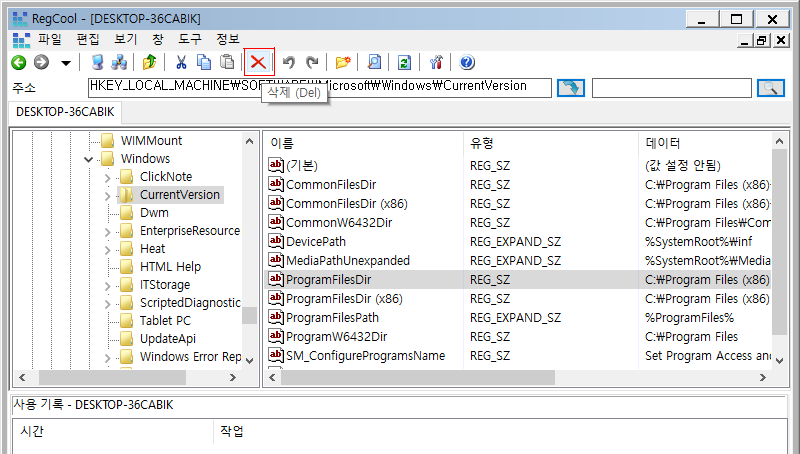
Task: Sort by the 이름 column header
Action: tap(364, 143)
